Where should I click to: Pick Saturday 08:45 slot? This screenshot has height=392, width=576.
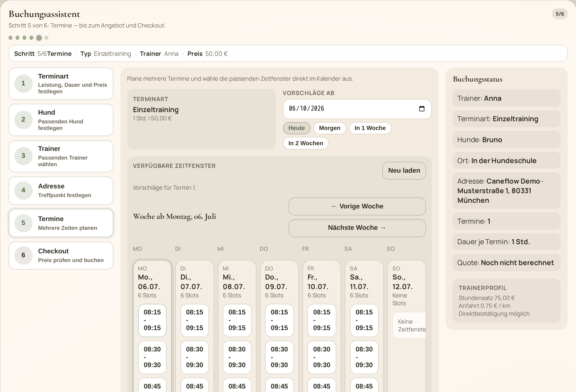tap(364, 385)
